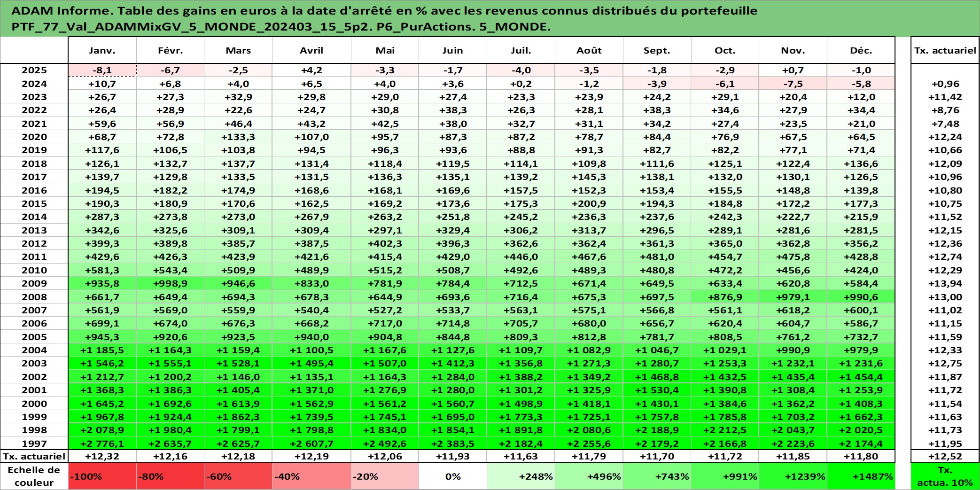The height and width of the screenshot is (490, 980).
Task: Select the -60% color scale swatch
Action: coord(238,476)
